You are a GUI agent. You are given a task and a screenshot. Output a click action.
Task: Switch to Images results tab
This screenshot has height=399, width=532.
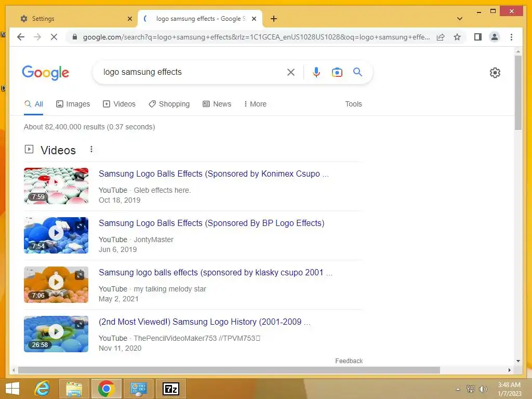click(73, 104)
